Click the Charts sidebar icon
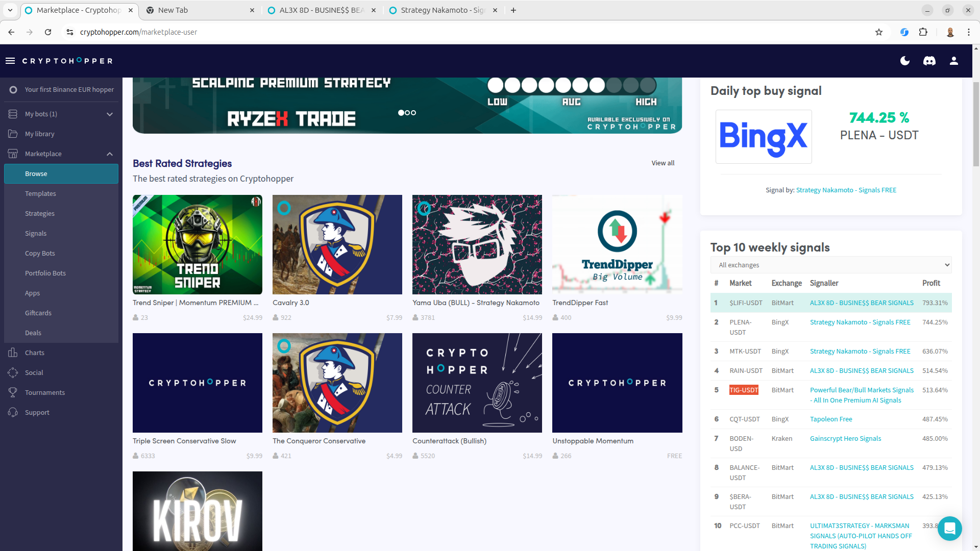This screenshot has width=980, height=551. point(13,353)
